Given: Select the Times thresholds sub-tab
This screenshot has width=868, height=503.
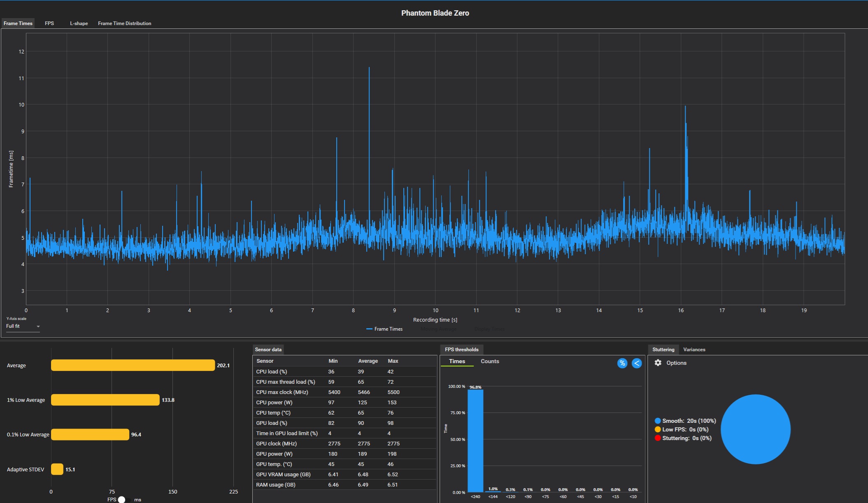Looking at the screenshot, I should pyautogui.click(x=457, y=361).
